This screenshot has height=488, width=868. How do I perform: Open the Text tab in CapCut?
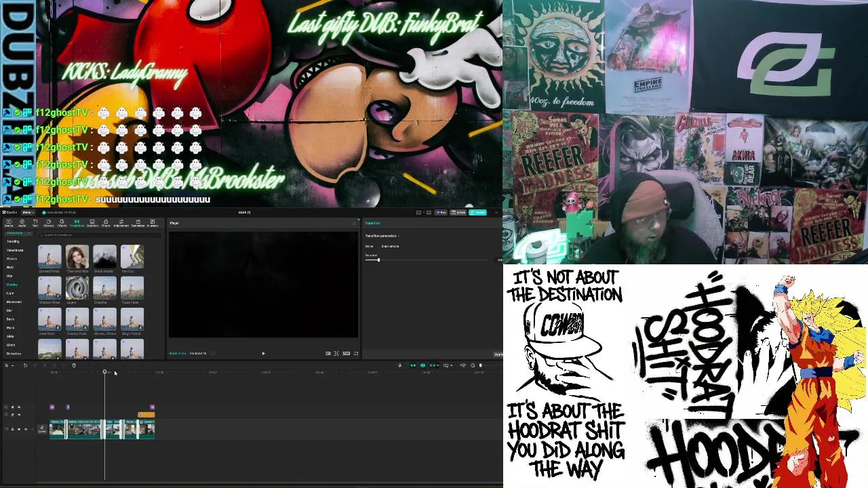tap(35, 223)
